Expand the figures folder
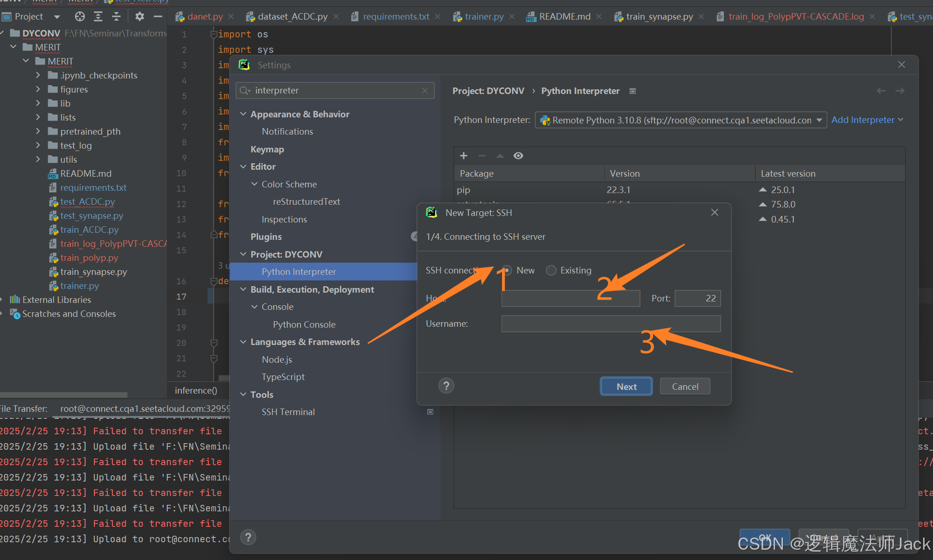This screenshot has width=933, height=560. point(38,89)
